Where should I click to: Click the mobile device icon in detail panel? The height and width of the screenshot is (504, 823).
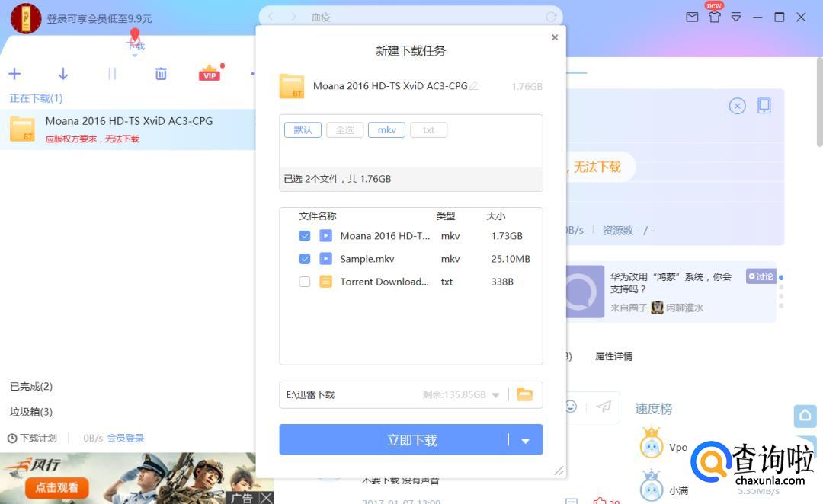(764, 106)
